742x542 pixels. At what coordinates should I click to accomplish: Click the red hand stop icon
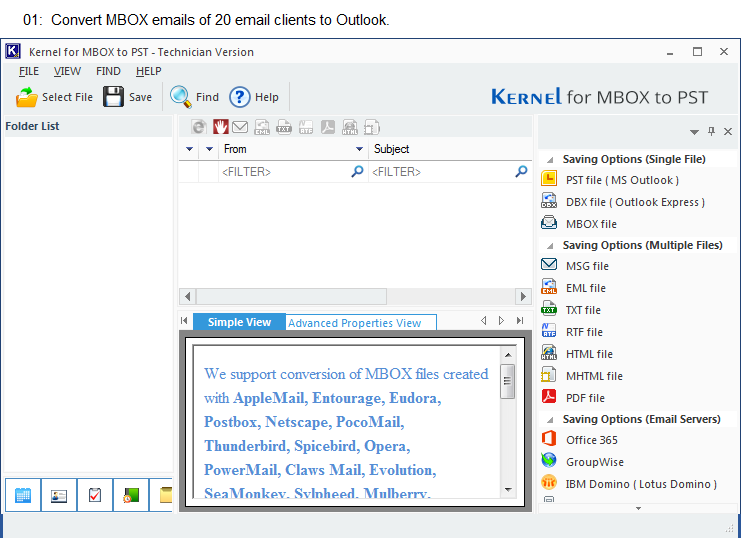(x=221, y=127)
